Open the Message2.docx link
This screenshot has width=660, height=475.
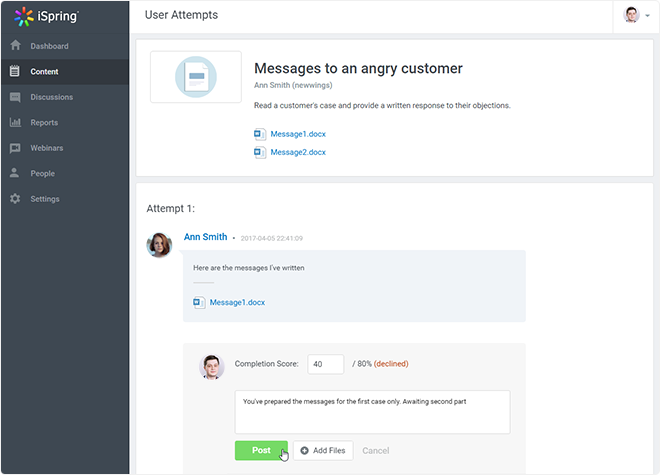[298, 152]
